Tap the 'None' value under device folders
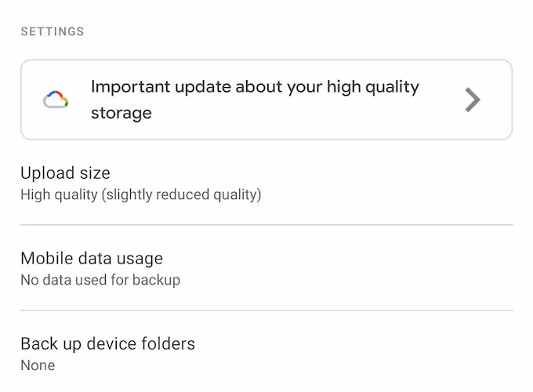Image resolution: width=533 pixels, height=392 pixels. click(38, 365)
